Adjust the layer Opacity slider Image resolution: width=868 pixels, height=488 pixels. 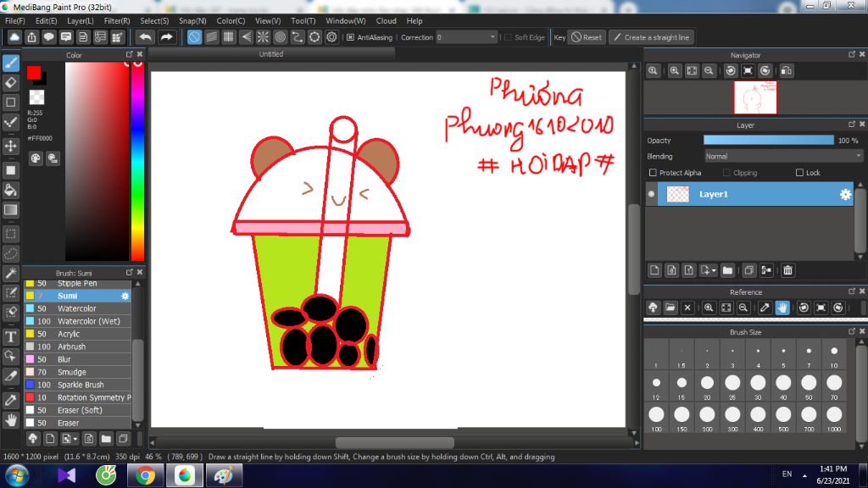click(x=768, y=141)
